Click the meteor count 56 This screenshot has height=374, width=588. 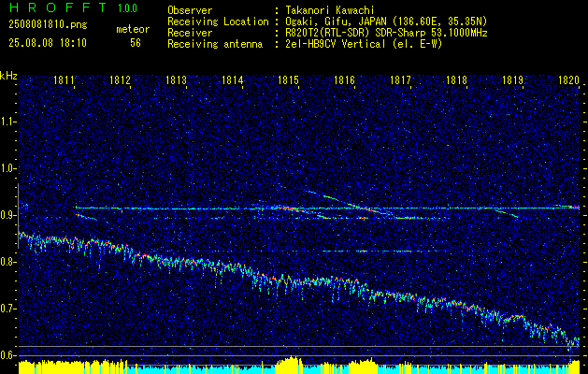[x=136, y=43]
